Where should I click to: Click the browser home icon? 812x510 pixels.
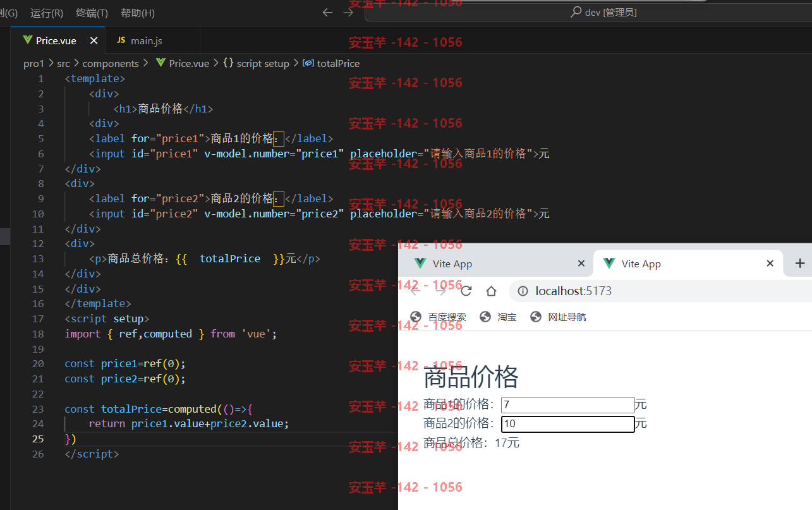491,291
